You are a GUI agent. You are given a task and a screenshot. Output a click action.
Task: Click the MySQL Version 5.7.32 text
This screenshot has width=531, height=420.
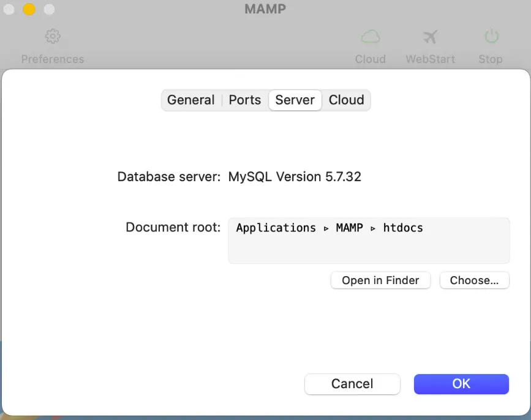(295, 177)
